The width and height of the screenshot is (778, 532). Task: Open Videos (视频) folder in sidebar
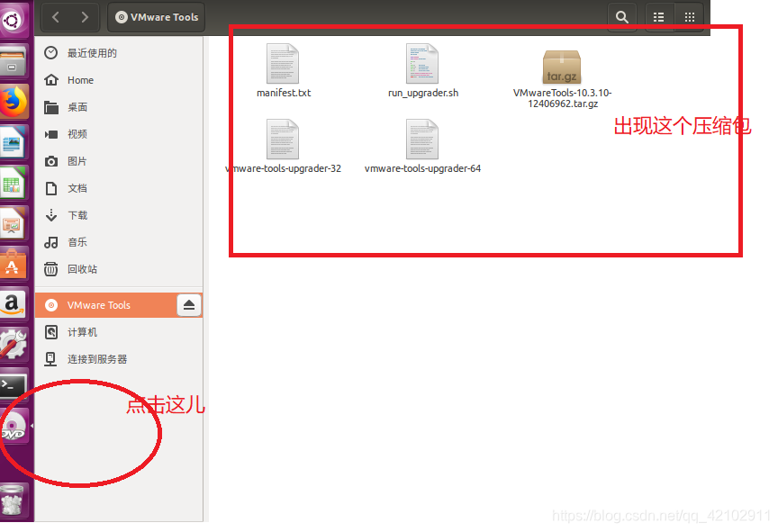(119, 134)
